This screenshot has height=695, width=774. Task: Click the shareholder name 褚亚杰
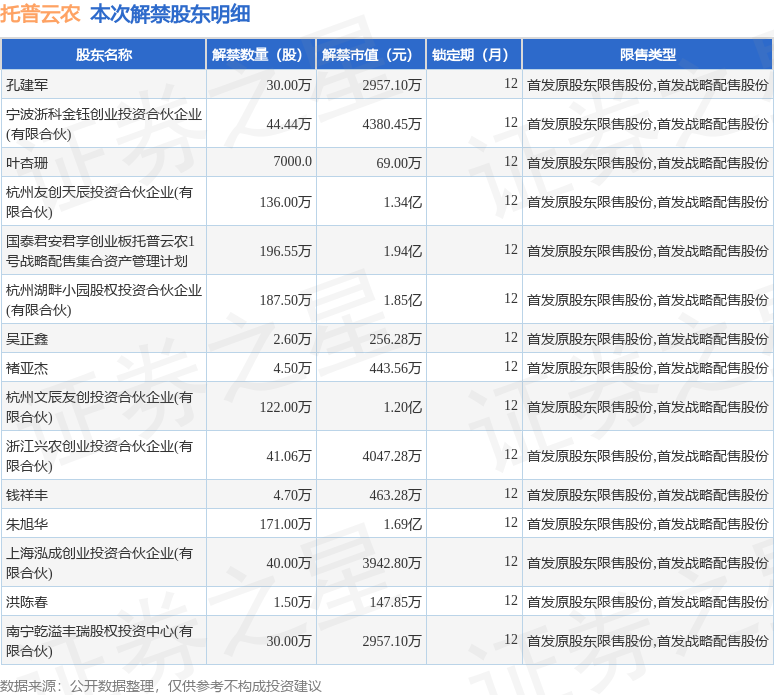click(x=27, y=368)
